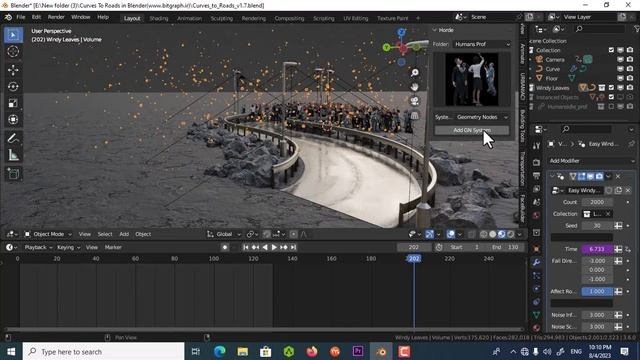Image resolution: width=640 pixels, height=360 pixels.
Task: Open the View Layer properties tab
Action: pyautogui.click(x=537, y=189)
